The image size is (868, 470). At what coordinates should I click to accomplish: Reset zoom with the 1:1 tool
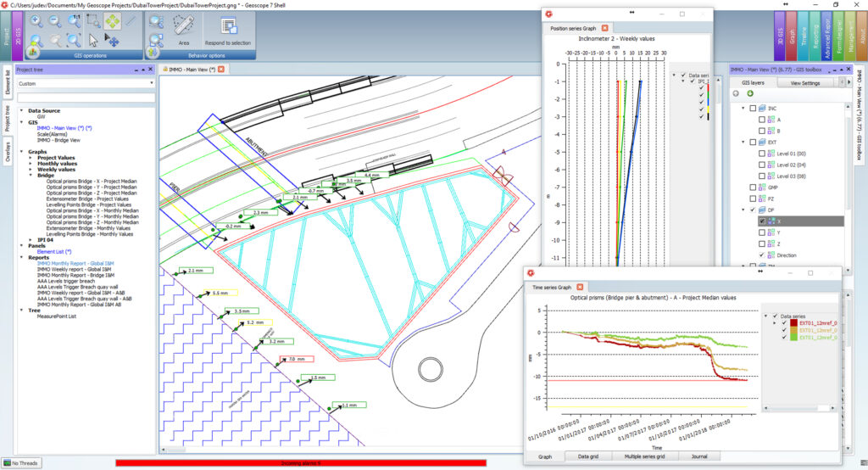point(74,20)
